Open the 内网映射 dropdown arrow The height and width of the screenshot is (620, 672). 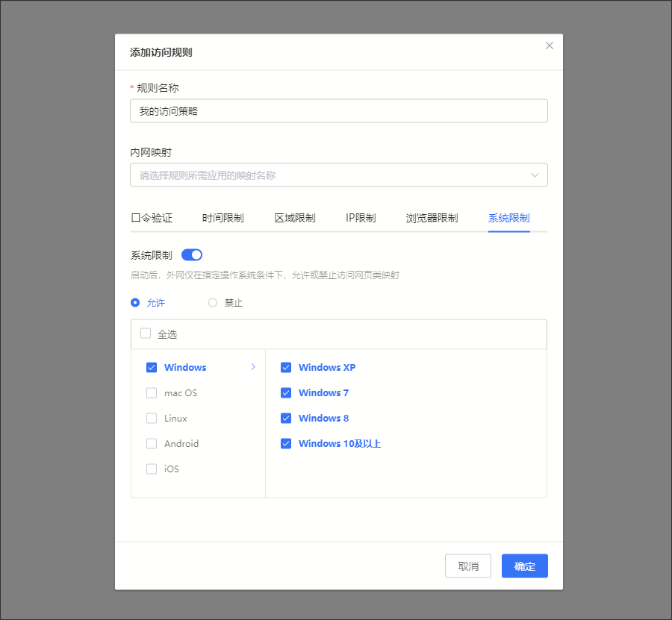click(535, 175)
